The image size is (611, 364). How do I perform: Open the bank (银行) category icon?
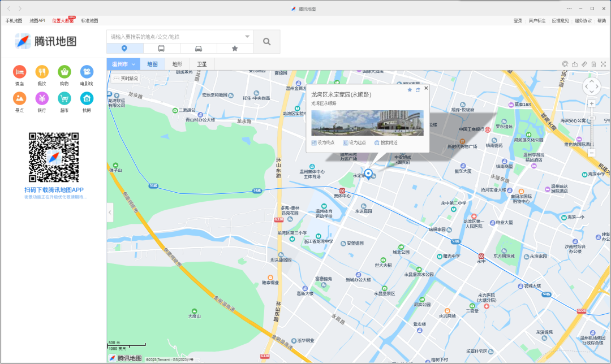pyautogui.click(x=42, y=98)
